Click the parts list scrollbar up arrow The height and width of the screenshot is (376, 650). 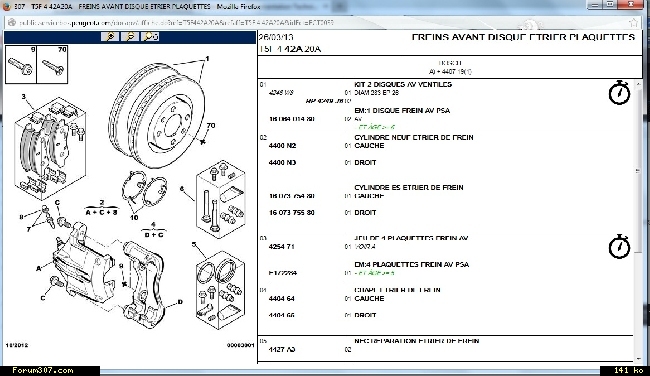pos(638,82)
